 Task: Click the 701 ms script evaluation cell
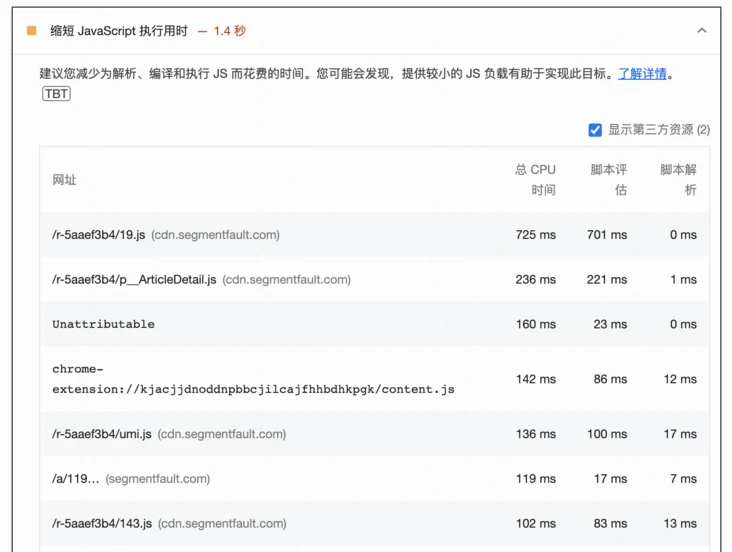(607, 235)
